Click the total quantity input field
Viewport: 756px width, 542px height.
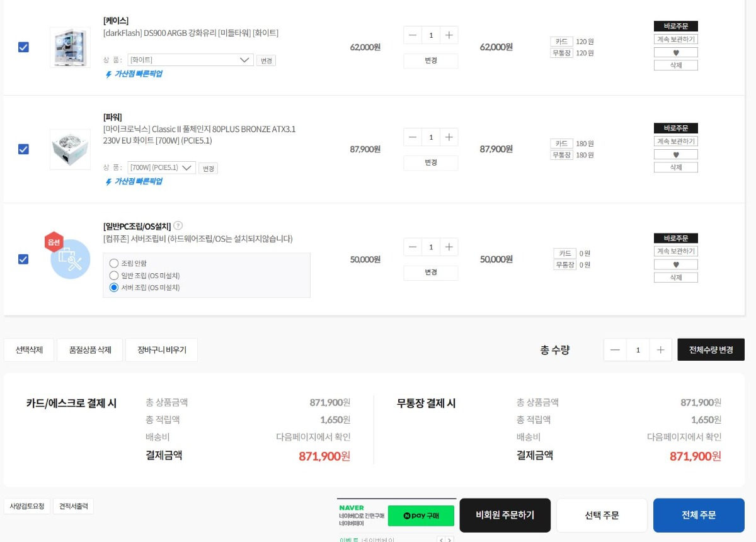tap(638, 350)
